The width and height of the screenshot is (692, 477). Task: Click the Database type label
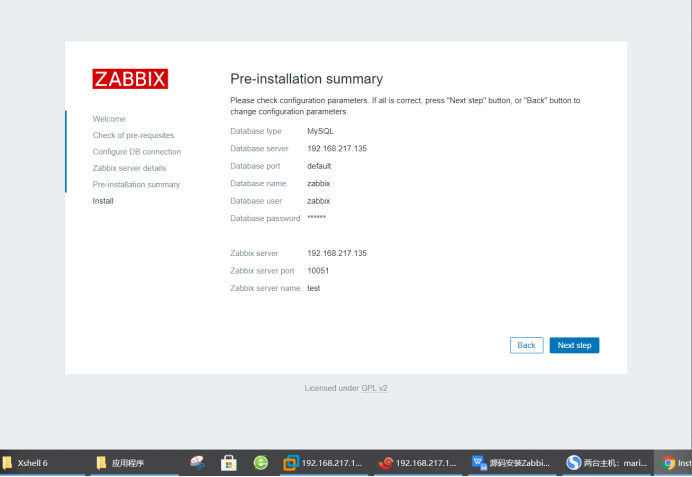point(256,131)
